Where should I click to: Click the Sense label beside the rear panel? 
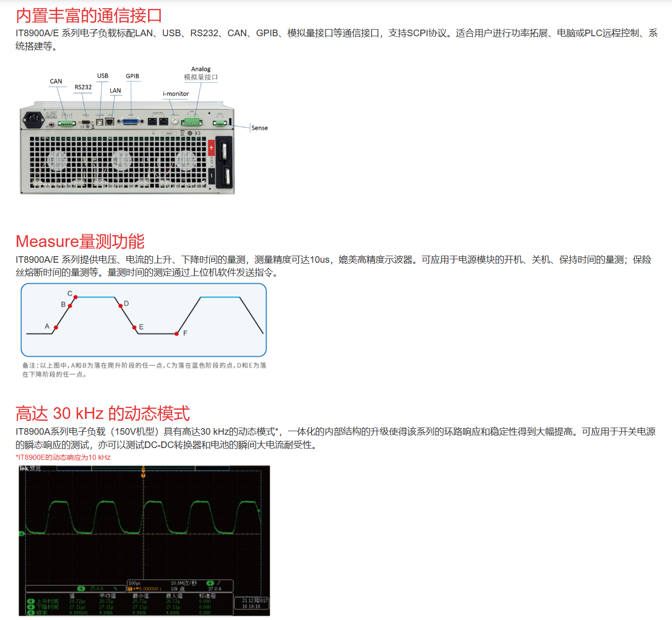[259, 128]
